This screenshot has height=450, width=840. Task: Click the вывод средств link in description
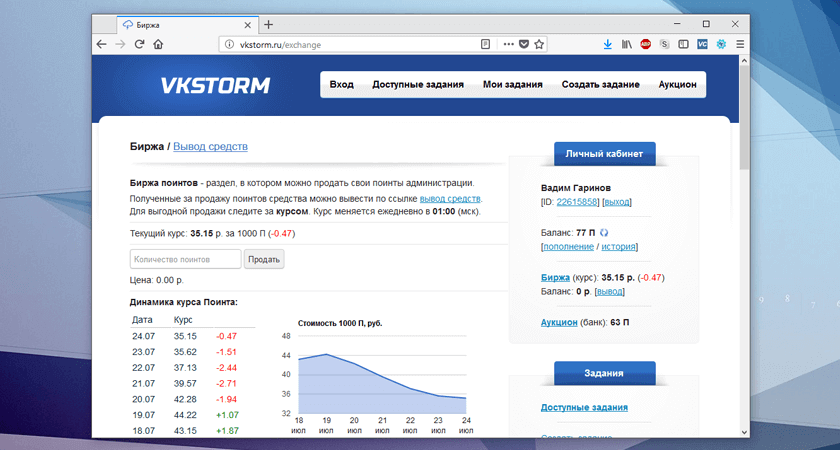click(x=450, y=199)
